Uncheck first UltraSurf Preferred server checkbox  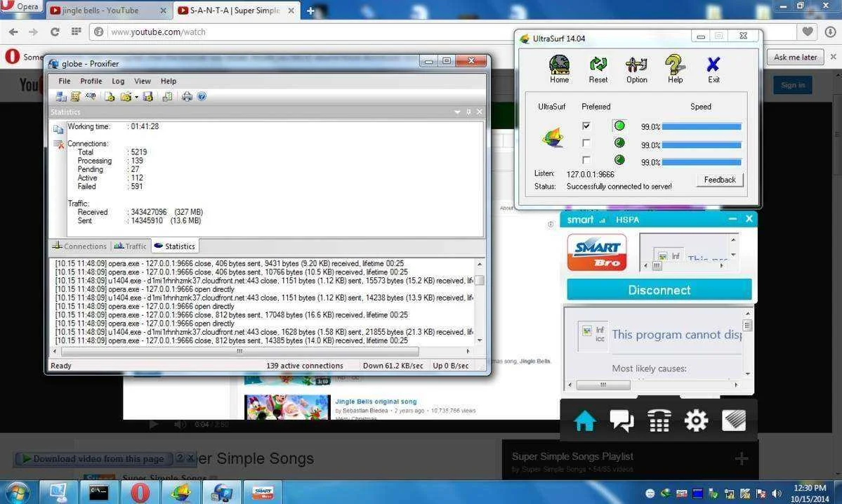click(x=586, y=126)
